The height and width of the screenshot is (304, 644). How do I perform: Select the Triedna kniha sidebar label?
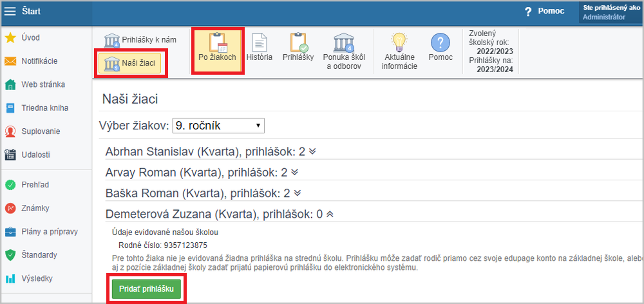(x=45, y=108)
